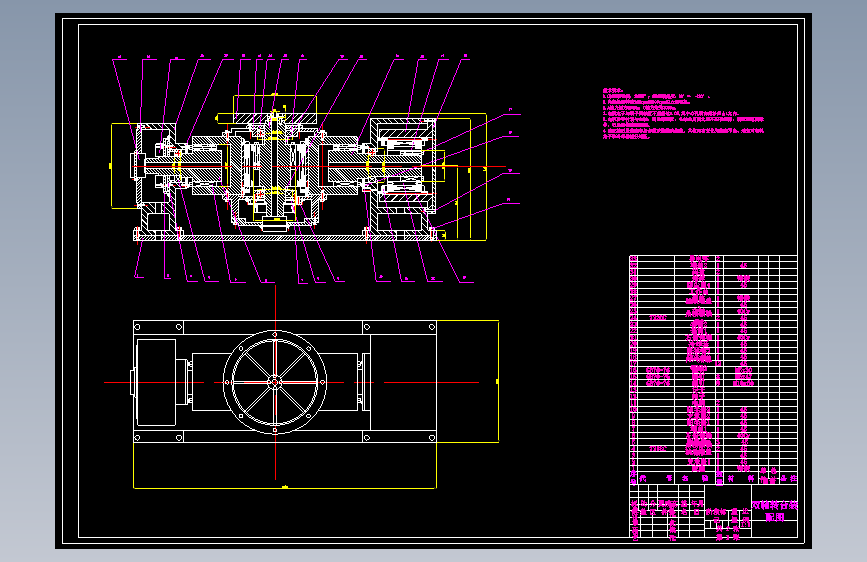Click the 双轴转台装配图 title block text
This screenshot has width=867, height=562.
775,511
